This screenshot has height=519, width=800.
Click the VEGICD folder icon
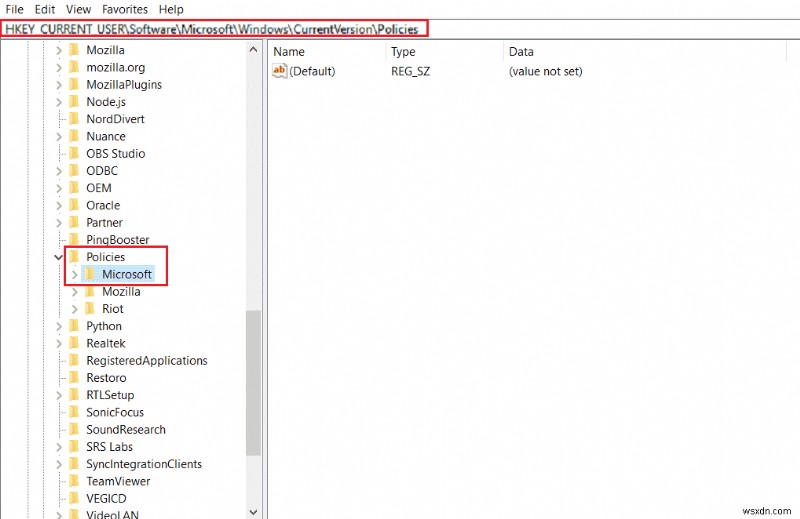click(x=74, y=498)
